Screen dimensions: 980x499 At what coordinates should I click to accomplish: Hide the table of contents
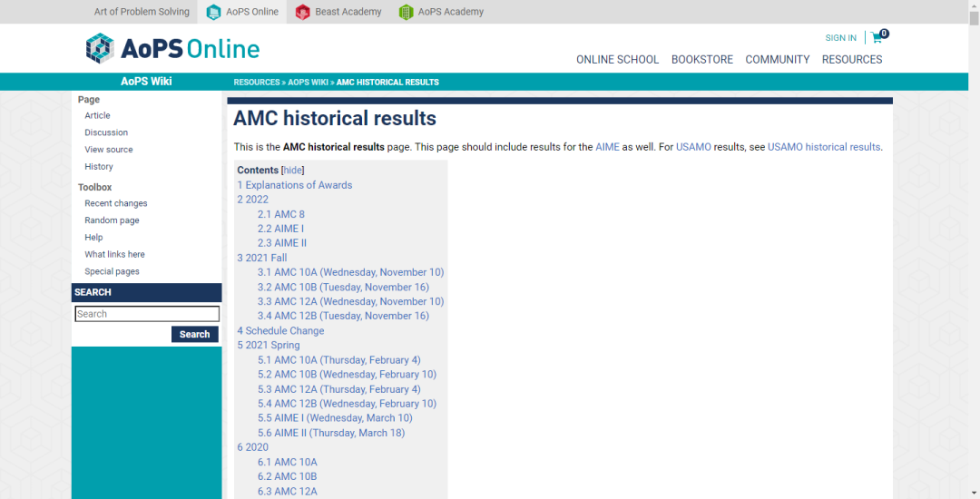pos(292,171)
